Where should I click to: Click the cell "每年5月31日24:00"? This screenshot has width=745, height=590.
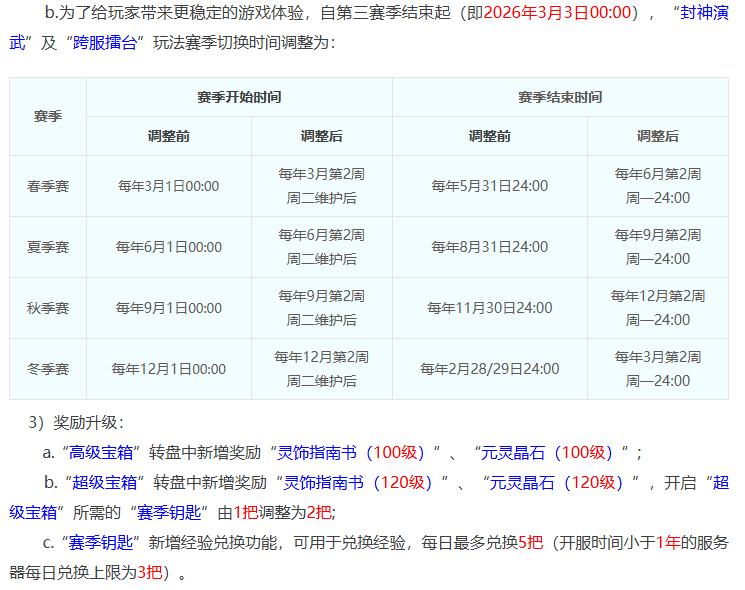coord(489,186)
